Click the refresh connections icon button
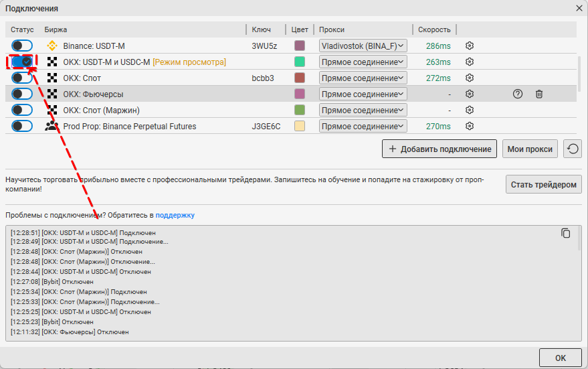The width and height of the screenshot is (588, 369). [572, 149]
